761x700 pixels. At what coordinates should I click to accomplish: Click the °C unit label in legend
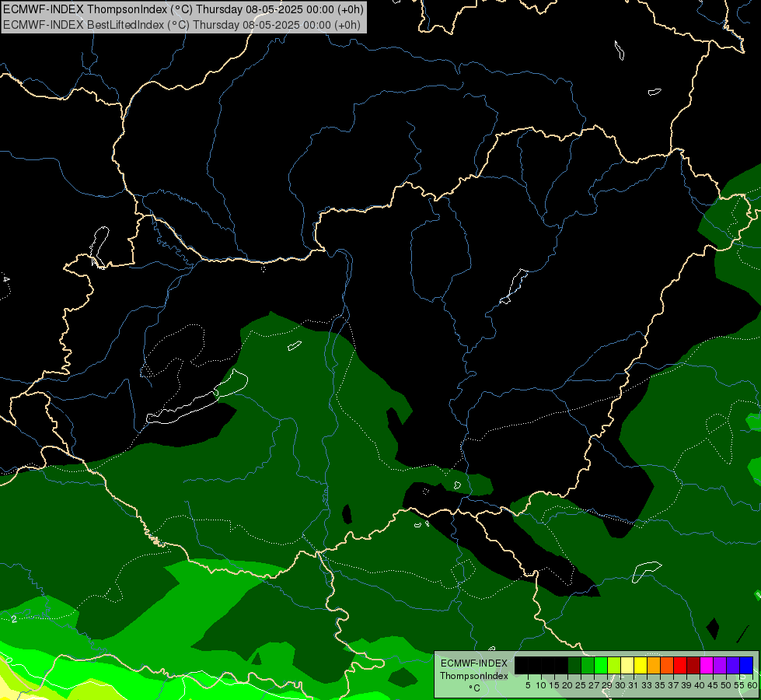click(x=475, y=688)
